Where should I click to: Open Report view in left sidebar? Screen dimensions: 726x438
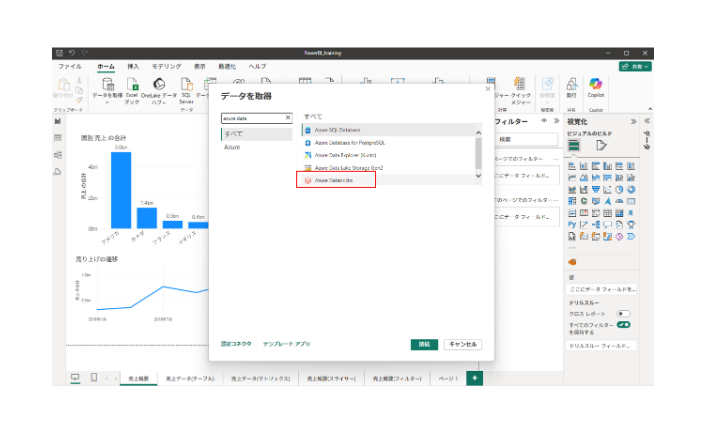coord(57,121)
